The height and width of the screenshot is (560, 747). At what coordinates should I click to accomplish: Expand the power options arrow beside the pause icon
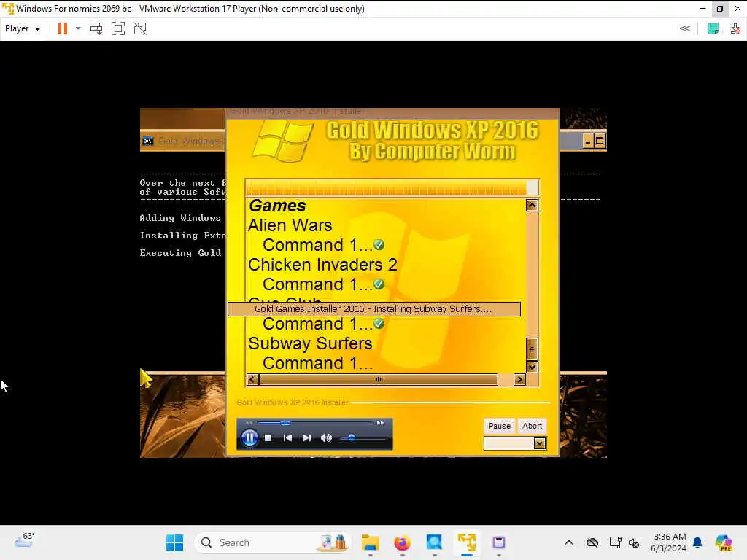pyautogui.click(x=78, y=28)
